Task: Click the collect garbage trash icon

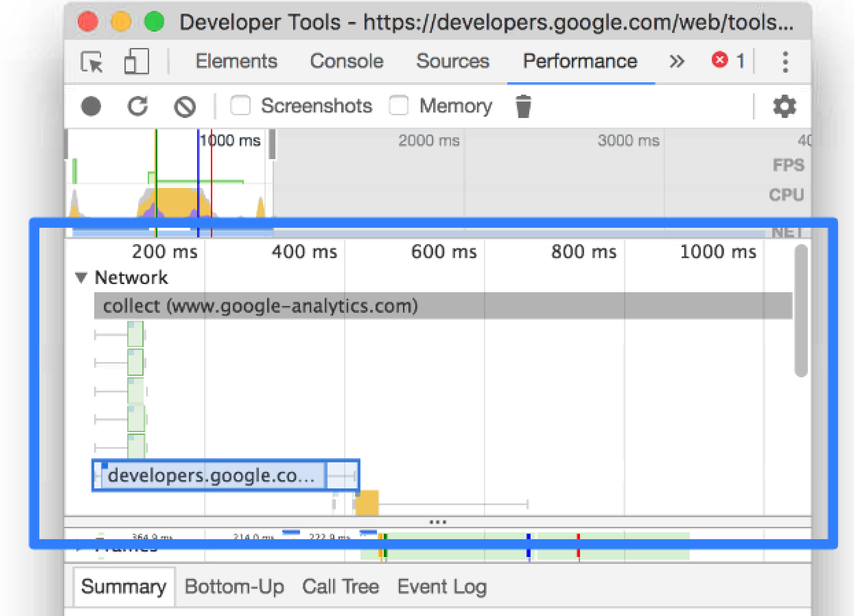Action: pyautogui.click(x=523, y=107)
